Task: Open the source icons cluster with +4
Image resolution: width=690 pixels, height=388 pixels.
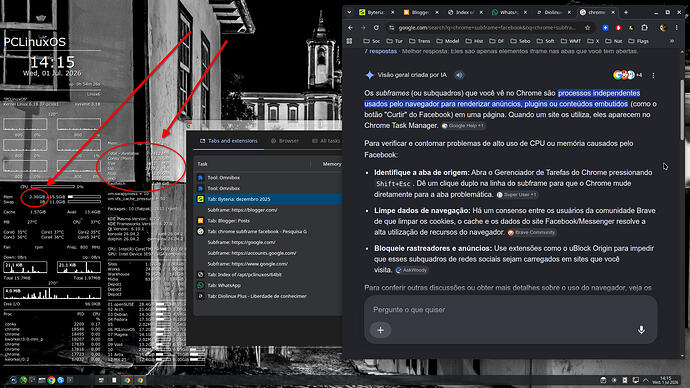Action: pyautogui.click(x=628, y=75)
